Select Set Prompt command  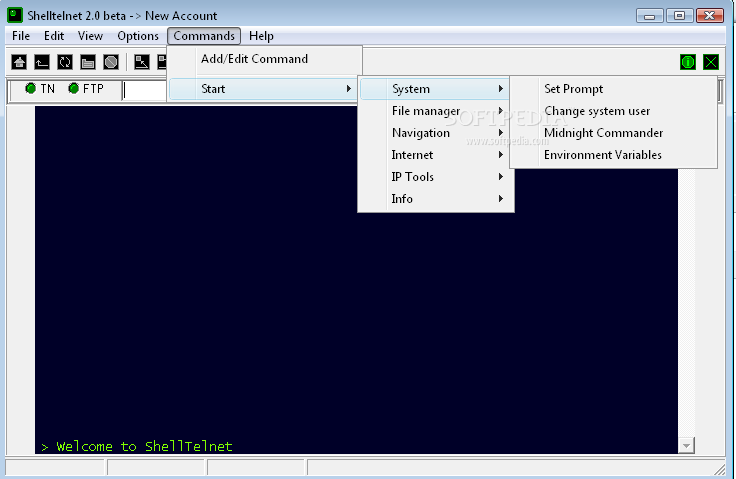[613, 89]
